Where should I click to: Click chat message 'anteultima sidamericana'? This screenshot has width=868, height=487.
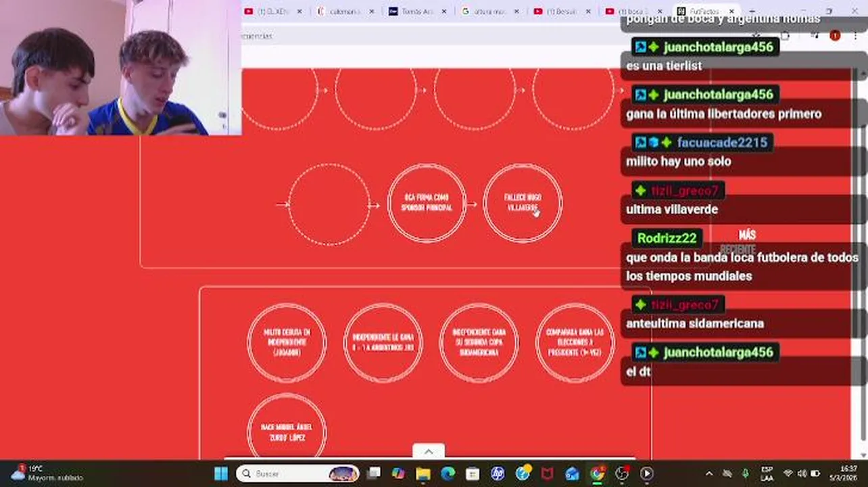[695, 323]
